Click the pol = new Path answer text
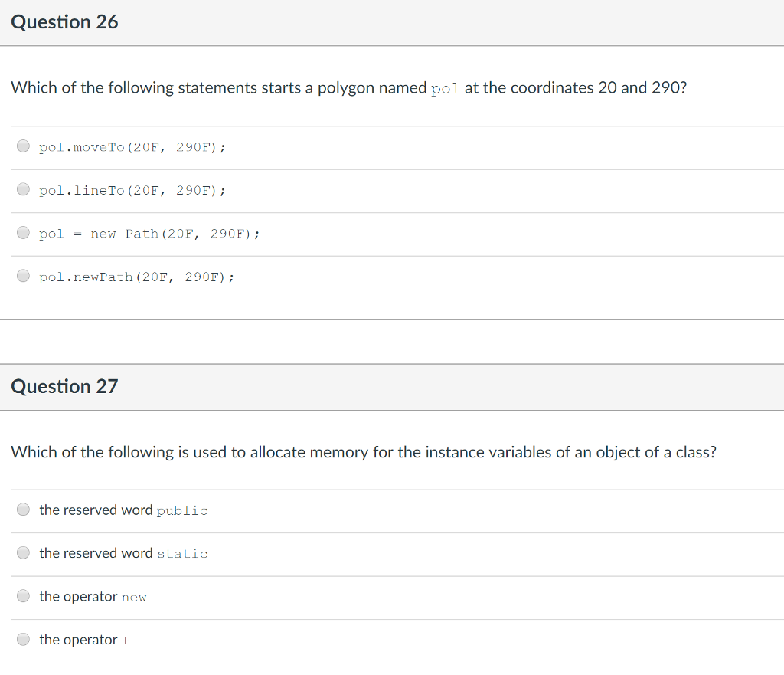 (x=149, y=234)
